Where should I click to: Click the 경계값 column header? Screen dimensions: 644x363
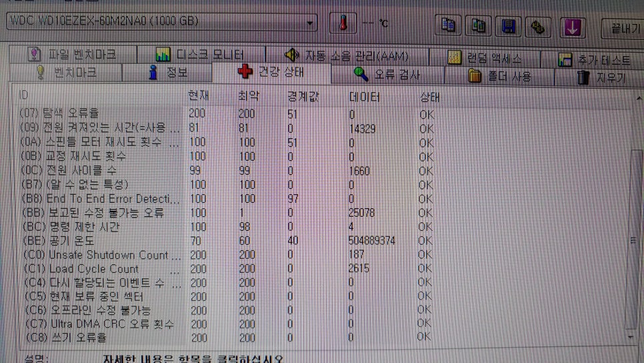click(x=303, y=97)
